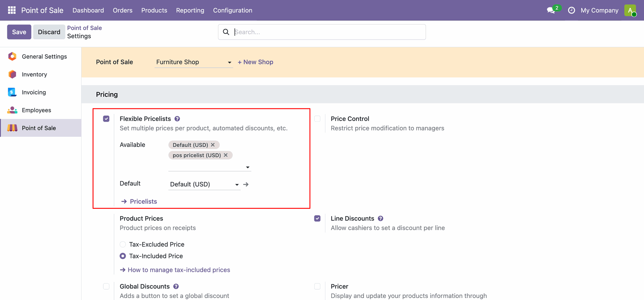Click the Point of Sale breadcrumb link
Viewport: 644px width, 300px height.
point(85,28)
